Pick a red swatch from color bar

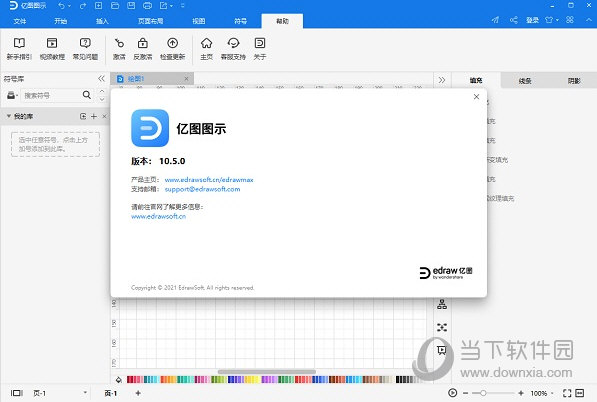pyautogui.click(x=129, y=379)
